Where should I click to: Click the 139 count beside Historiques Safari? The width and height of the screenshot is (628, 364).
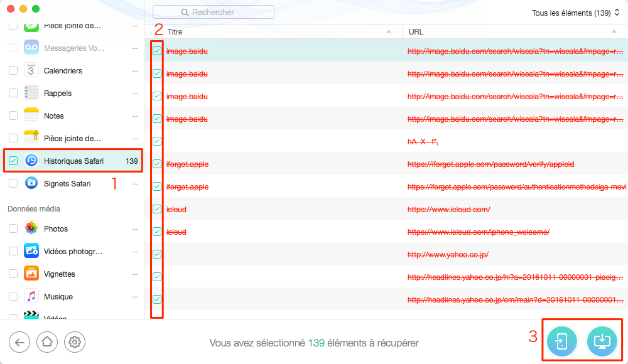tap(132, 161)
